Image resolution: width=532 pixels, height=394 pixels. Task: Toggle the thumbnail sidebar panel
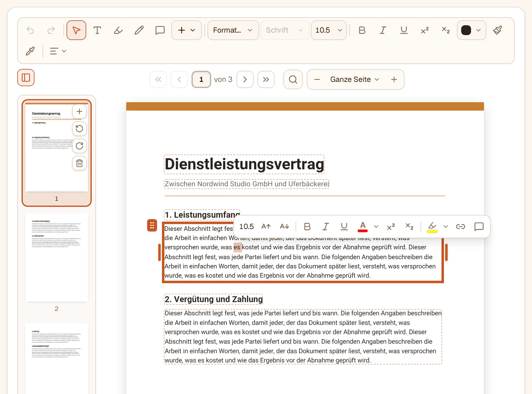26,78
